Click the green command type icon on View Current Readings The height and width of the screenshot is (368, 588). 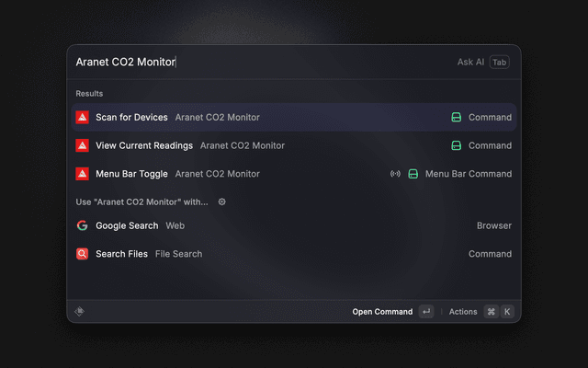click(456, 145)
